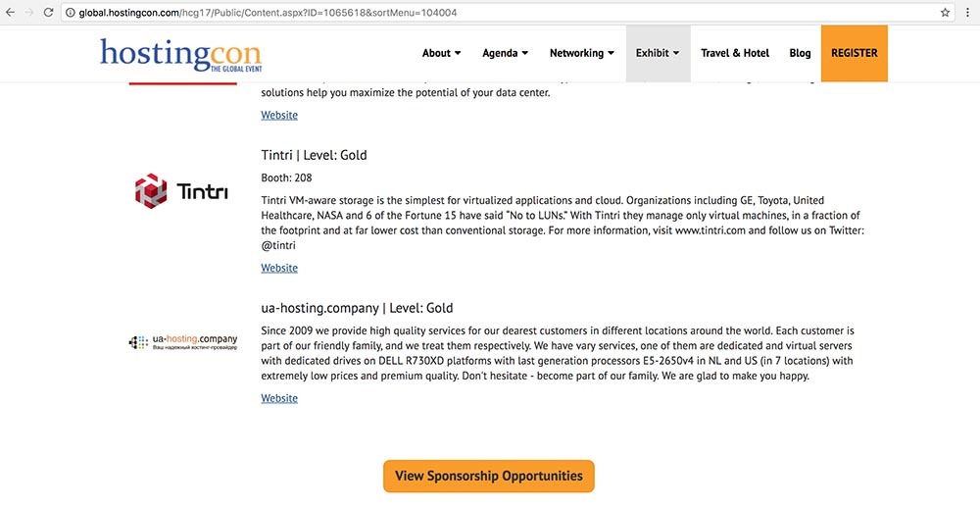Go to the Travel & Hotel page
Image resolution: width=980 pixels, height=507 pixels.
tap(735, 53)
